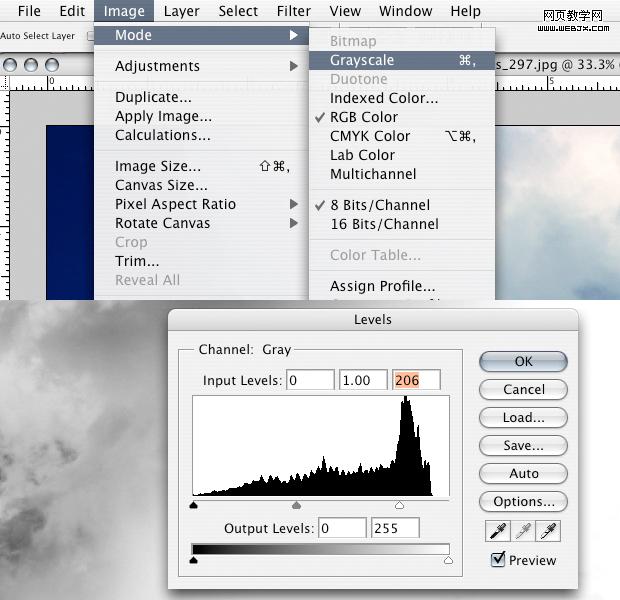Viewport: 620px width, 600px height.
Task: Toggle the Preview checkbox in Levels
Action: tap(498, 560)
